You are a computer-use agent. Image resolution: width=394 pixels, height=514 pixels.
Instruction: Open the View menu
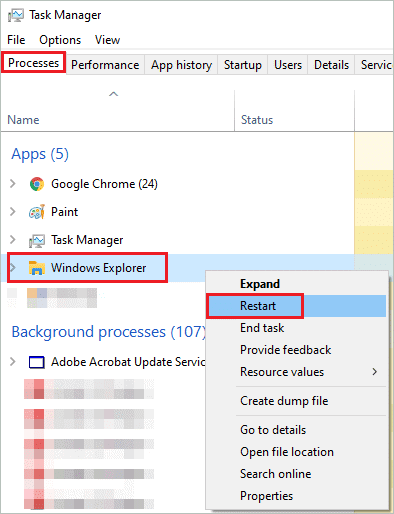(x=107, y=40)
